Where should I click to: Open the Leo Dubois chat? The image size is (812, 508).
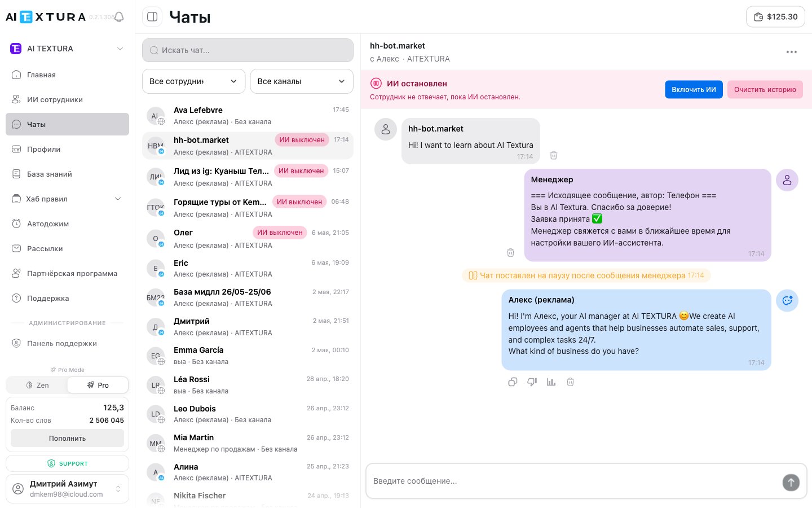point(248,414)
